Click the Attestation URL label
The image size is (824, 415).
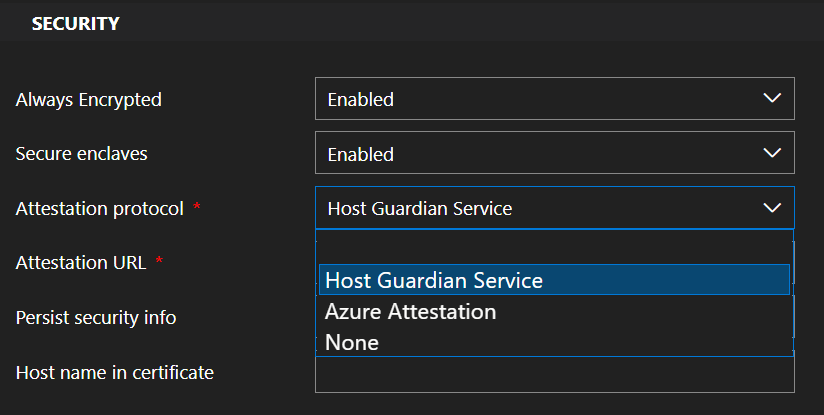click(x=81, y=263)
